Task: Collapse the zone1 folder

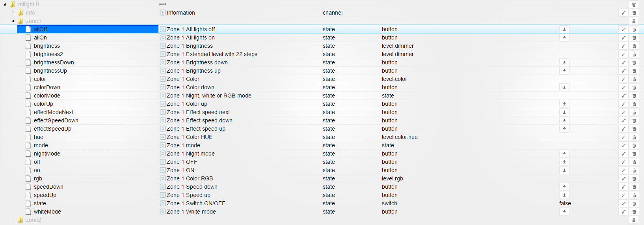Action: point(13,21)
